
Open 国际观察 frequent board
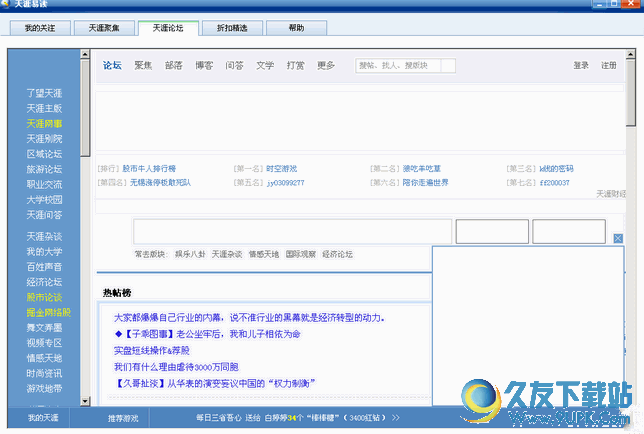301,254
